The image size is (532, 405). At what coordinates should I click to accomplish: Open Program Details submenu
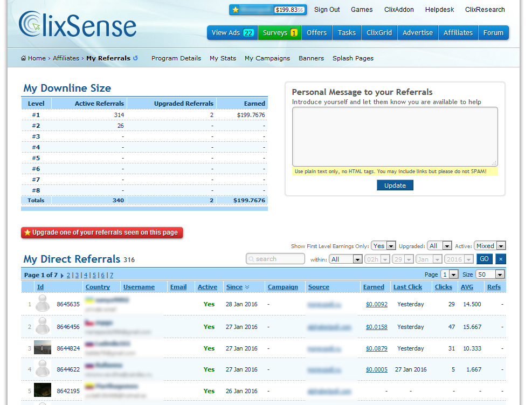(x=176, y=58)
